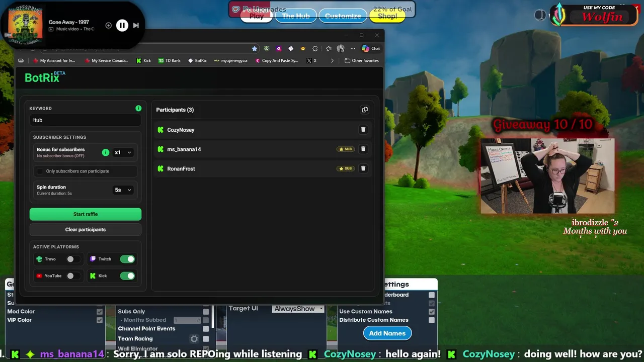
Task: Open X bookmark in favorites bar
Action: (x=312, y=60)
